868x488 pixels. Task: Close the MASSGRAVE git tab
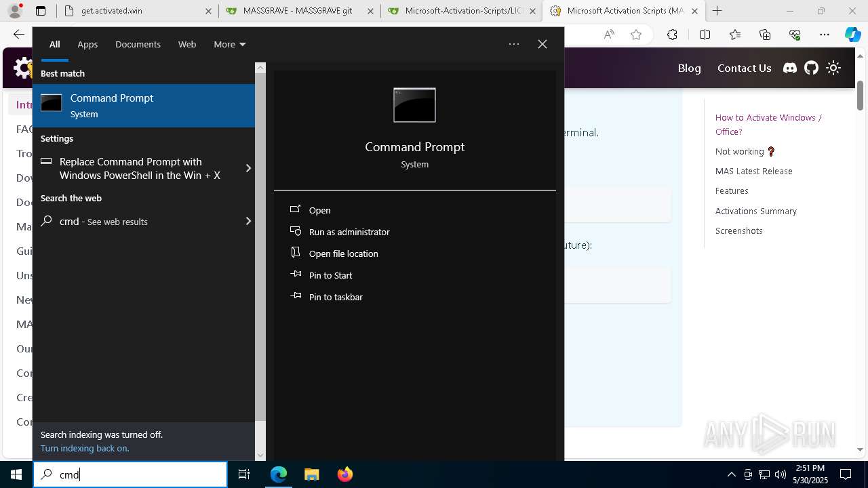point(370,11)
